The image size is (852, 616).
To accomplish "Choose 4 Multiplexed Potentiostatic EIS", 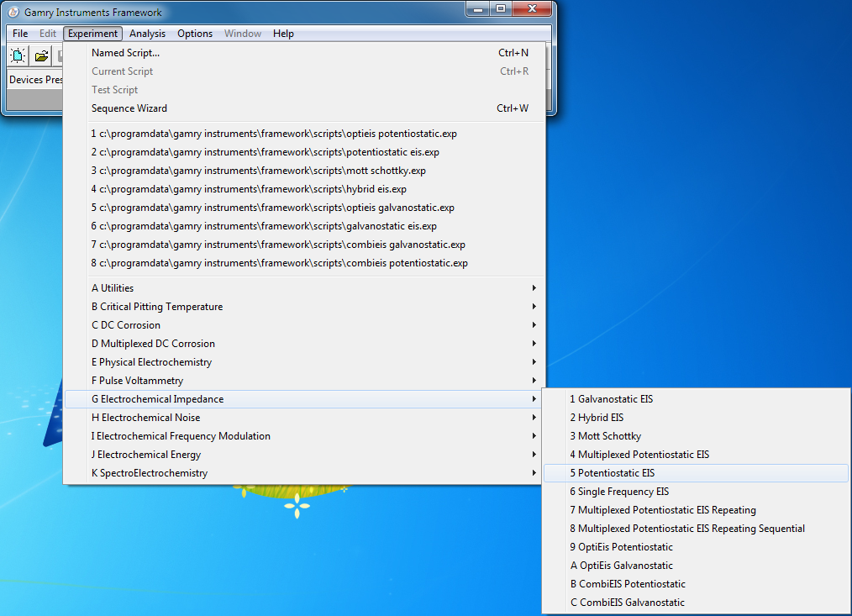I will [696, 454].
